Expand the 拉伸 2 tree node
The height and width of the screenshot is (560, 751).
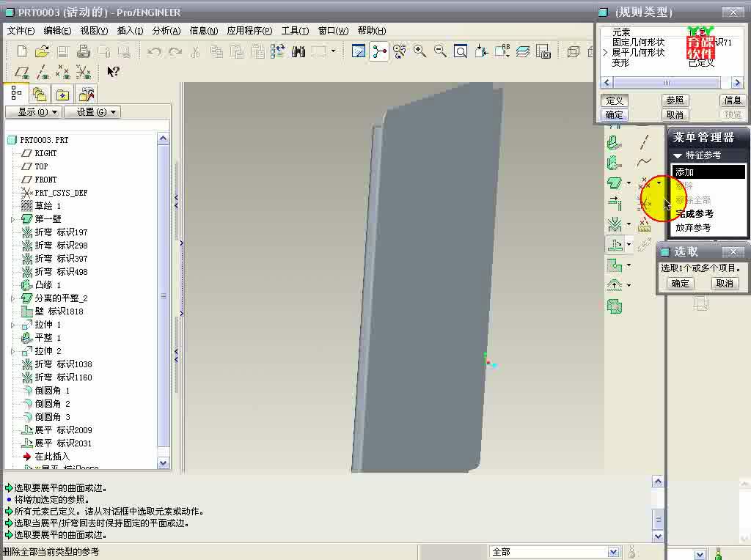coord(13,351)
